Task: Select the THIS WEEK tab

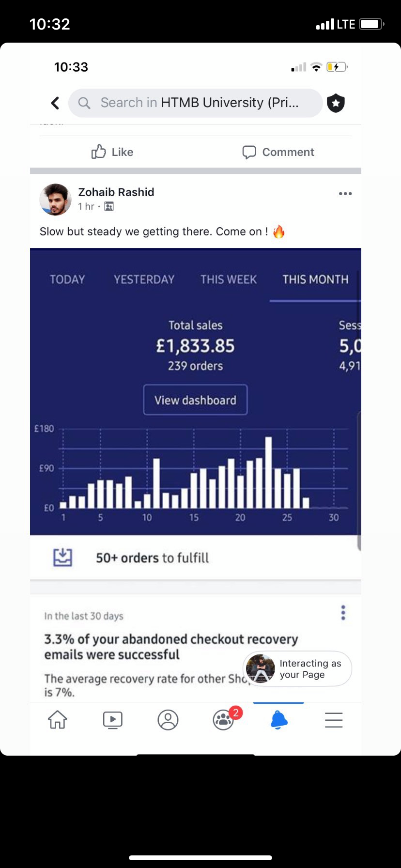Action: click(x=229, y=279)
